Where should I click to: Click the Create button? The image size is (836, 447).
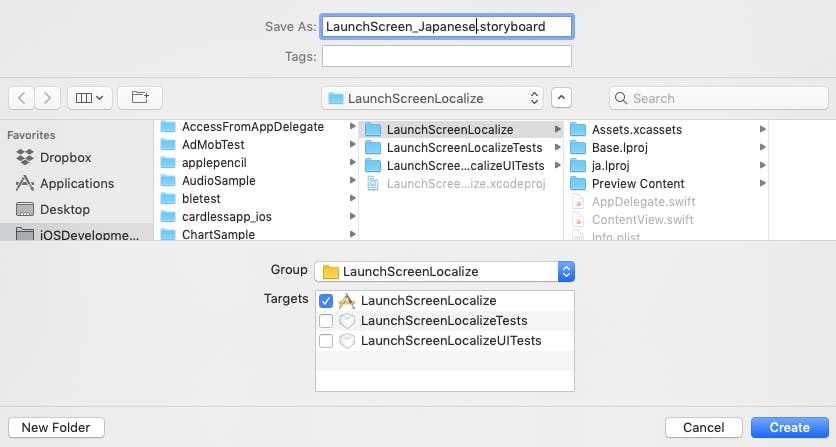(790, 428)
